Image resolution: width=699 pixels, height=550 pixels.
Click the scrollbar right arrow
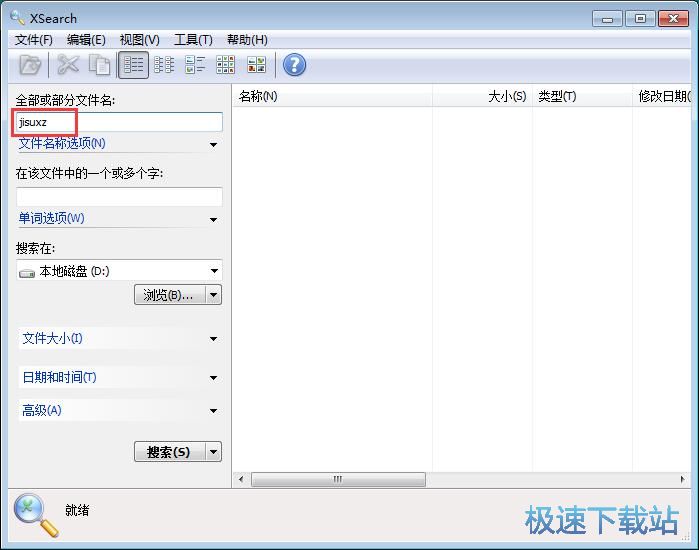683,480
